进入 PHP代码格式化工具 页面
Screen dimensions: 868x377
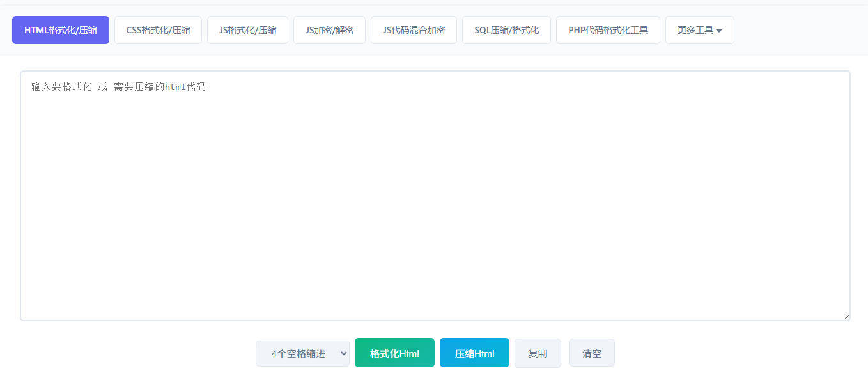click(608, 29)
